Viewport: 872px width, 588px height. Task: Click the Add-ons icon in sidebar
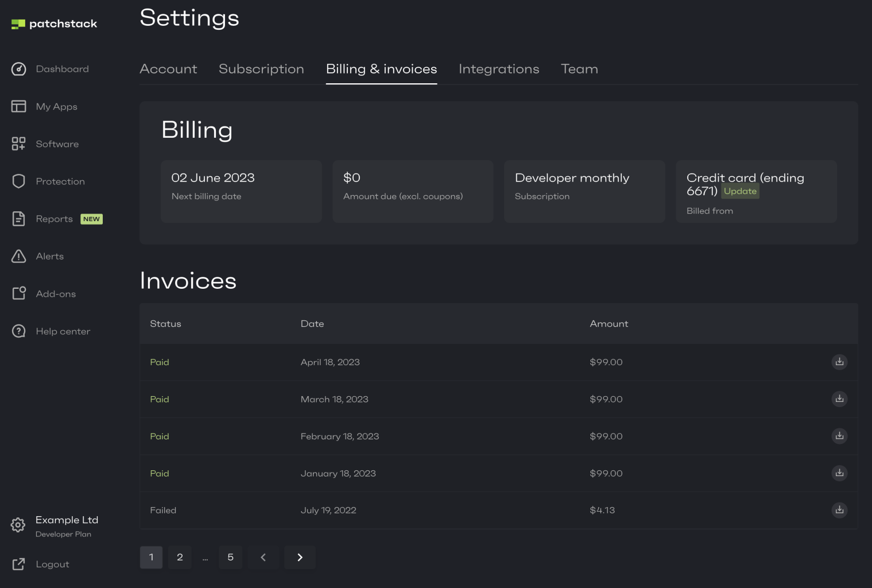click(x=19, y=293)
